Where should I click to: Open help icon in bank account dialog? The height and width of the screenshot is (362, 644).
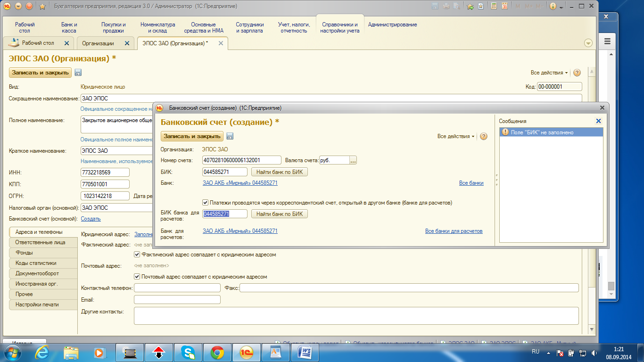(x=484, y=136)
